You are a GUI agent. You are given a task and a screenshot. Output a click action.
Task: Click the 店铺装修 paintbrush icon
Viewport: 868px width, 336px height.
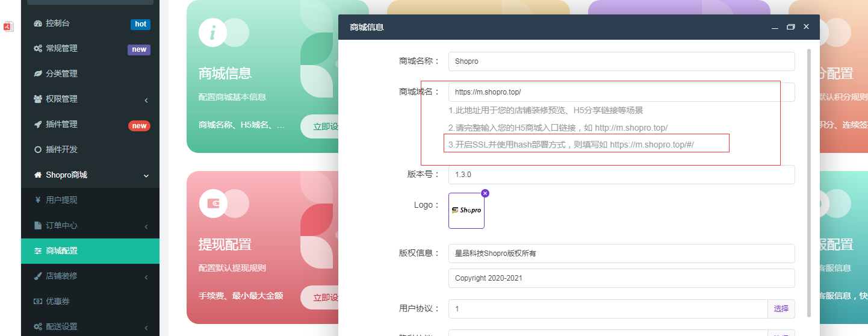pos(38,276)
